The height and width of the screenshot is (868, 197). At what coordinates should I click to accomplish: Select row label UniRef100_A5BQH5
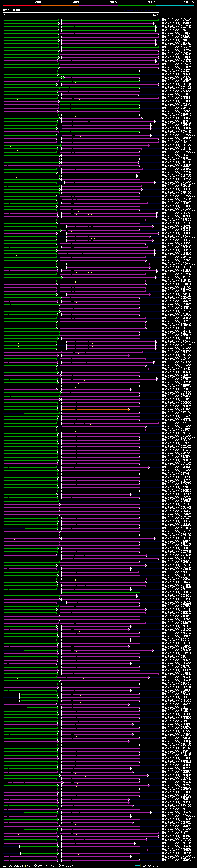coord(177,775)
